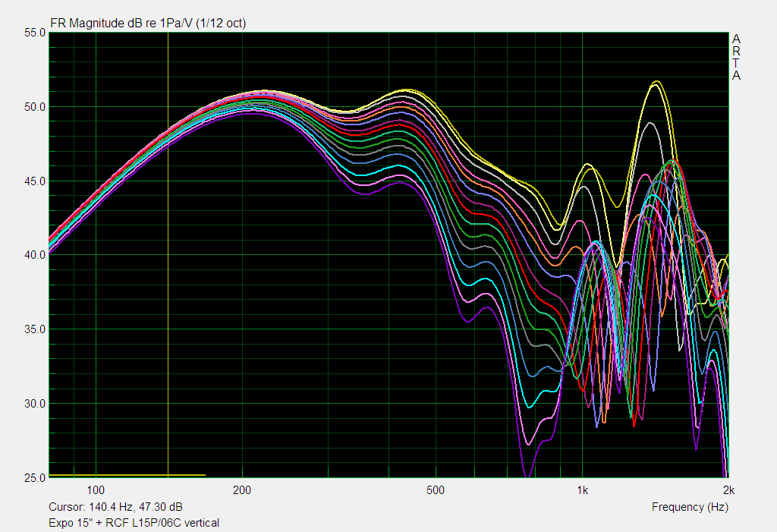Viewport: 777px width, 532px height.
Task: Click the cursor readout '140.4 Hz, 47.30 dB'
Action: (136, 507)
